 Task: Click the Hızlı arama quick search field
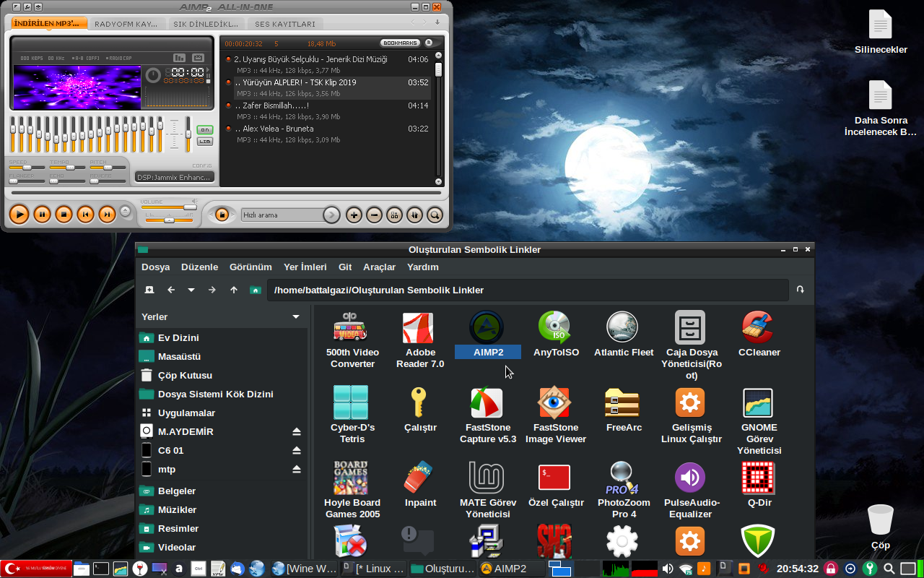[282, 215]
